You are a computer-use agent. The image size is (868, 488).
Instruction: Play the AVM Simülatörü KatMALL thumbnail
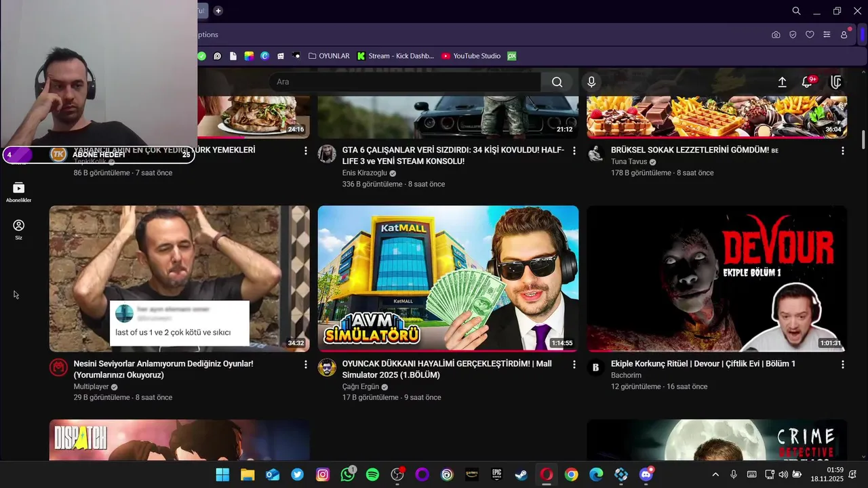tap(448, 279)
